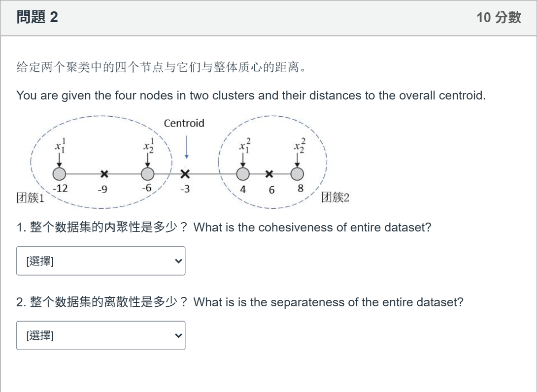
Task: Click chevron arrow of first [選擇] dropdown
Action: click(178, 261)
